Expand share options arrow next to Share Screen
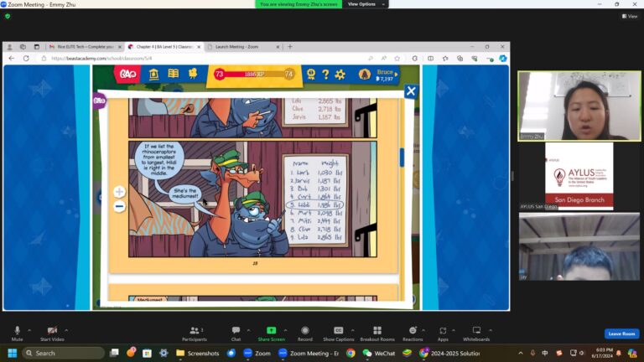 285,330
